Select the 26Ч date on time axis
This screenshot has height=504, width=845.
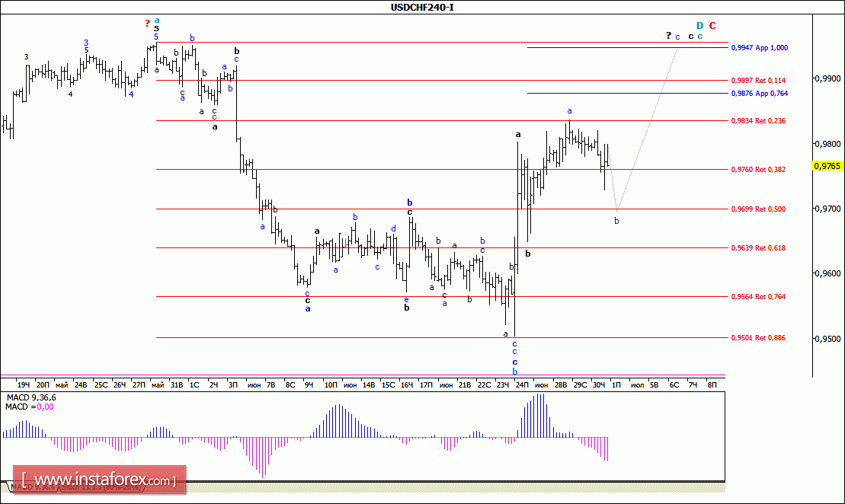[x=119, y=385]
